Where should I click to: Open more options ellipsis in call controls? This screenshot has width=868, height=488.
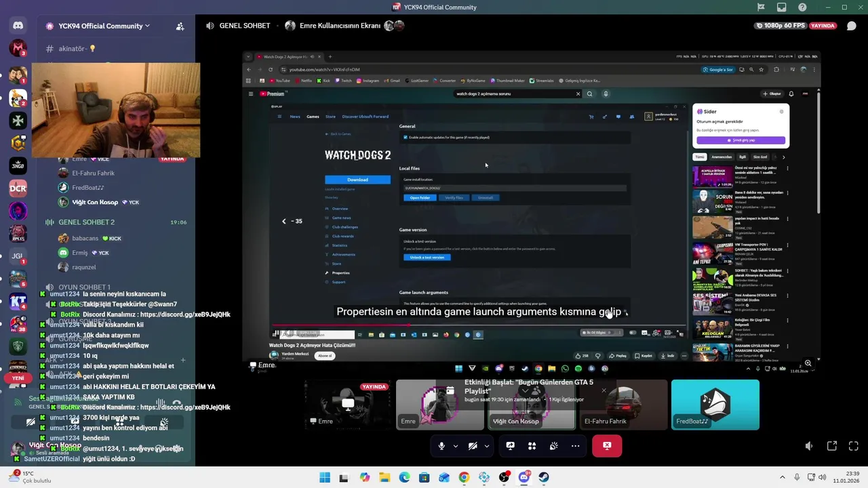(x=575, y=446)
